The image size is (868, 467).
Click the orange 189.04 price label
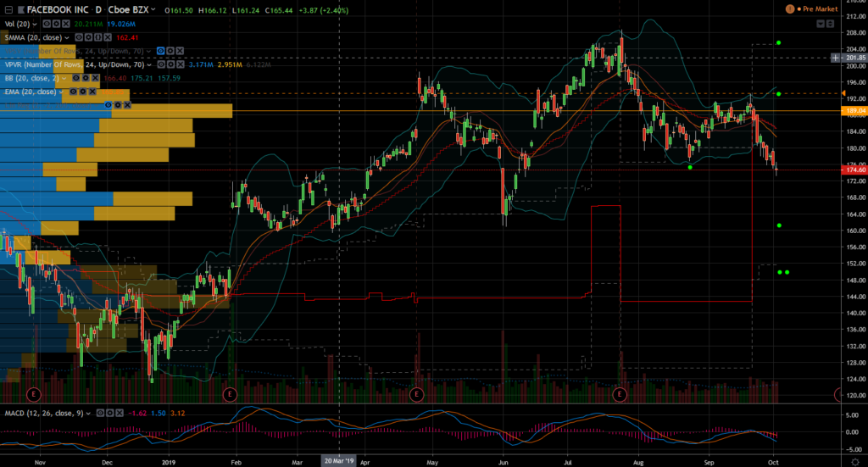(854, 111)
